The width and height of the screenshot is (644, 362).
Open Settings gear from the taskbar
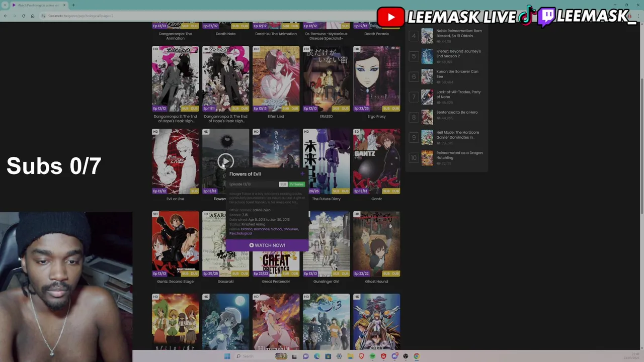point(339,356)
